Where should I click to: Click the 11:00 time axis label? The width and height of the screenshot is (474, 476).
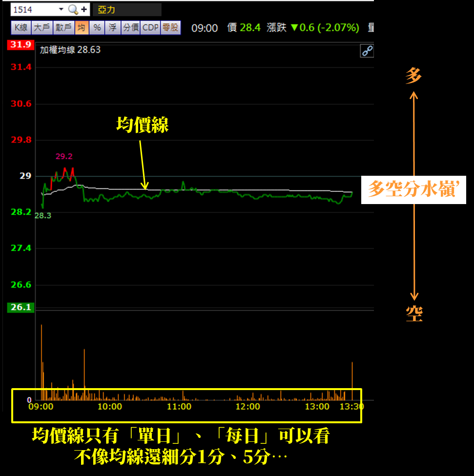click(179, 407)
